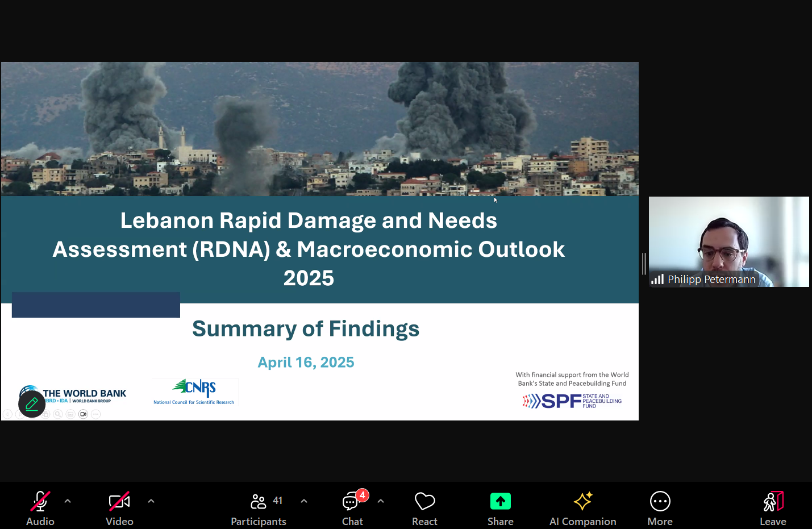The image size is (812, 529).
Task: Expand chat options caret
Action: coord(381,501)
